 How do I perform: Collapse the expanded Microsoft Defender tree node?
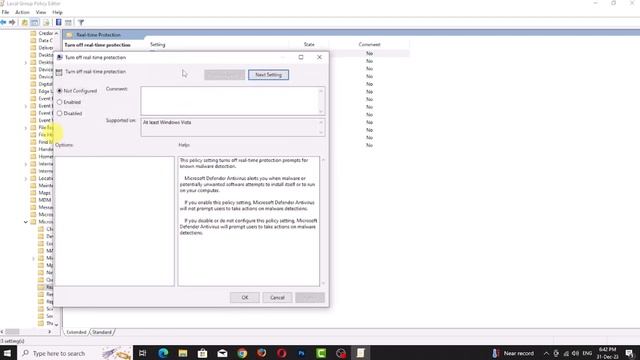(26, 222)
